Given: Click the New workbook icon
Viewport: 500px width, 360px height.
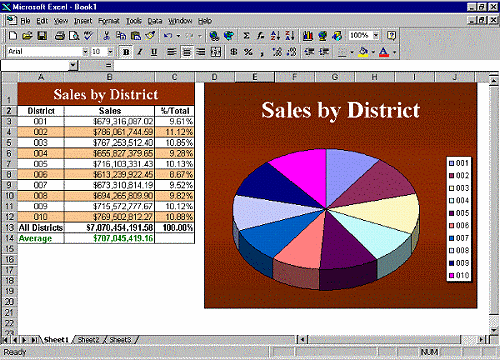Looking at the screenshot, I should [x=13, y=36].
